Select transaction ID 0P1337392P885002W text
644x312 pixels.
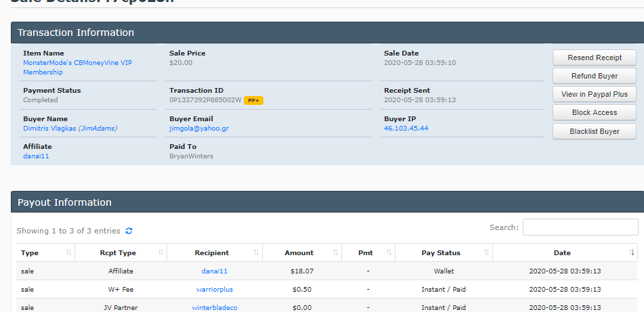205,99
